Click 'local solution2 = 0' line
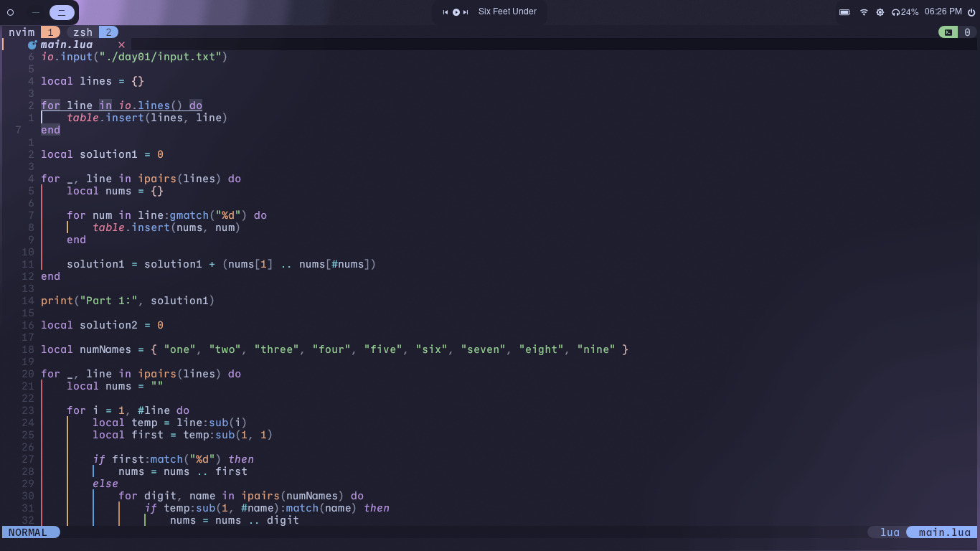 coord(102,325)
